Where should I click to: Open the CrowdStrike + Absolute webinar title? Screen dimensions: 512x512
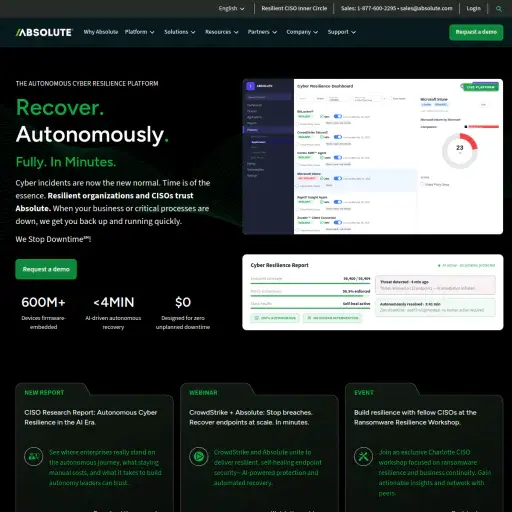click(x=251, y=417)
